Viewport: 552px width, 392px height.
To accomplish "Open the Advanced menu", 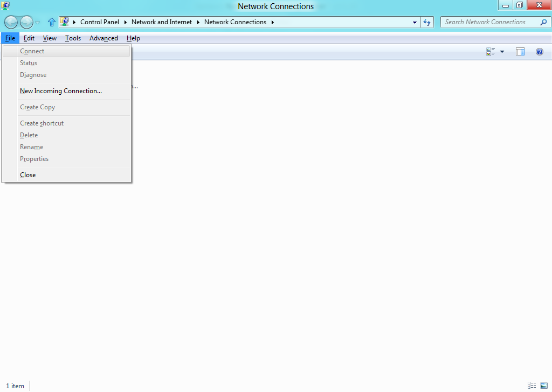I will (x=103, y=38).
